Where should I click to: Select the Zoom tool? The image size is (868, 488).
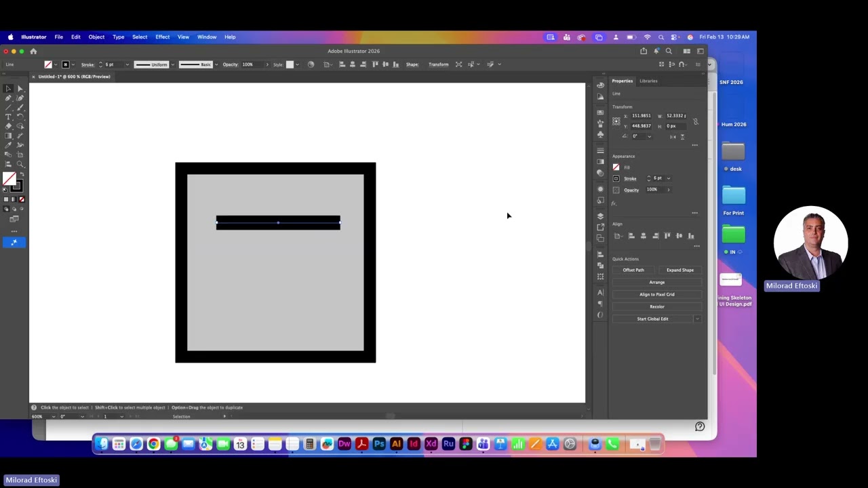(x=20, y=163)
